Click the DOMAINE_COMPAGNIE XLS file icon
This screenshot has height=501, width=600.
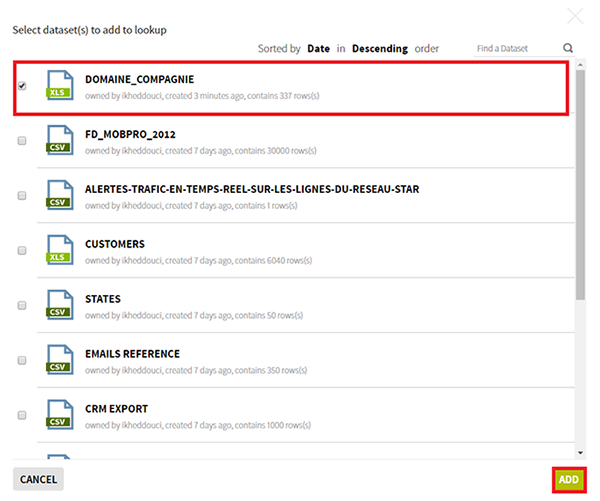click(x=59, y=85)
